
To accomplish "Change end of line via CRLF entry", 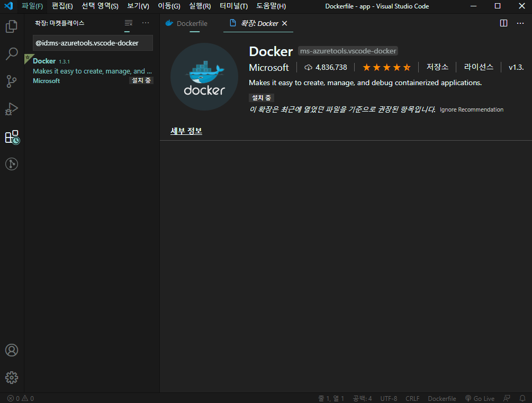I will coord(412,398).
